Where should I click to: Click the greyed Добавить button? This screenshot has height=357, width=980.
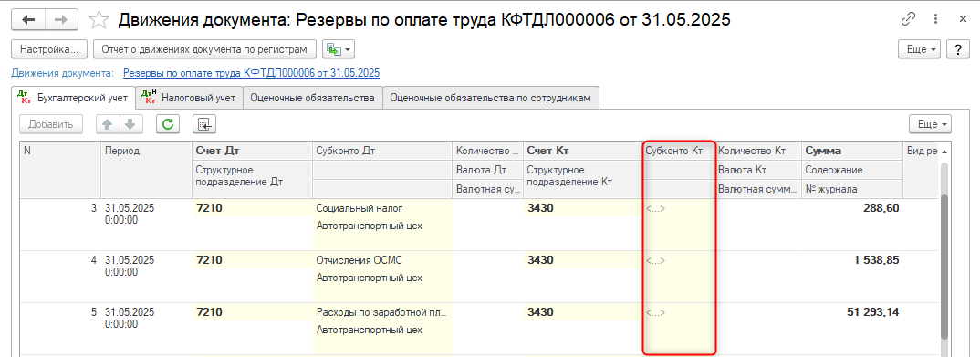point(50,124)
